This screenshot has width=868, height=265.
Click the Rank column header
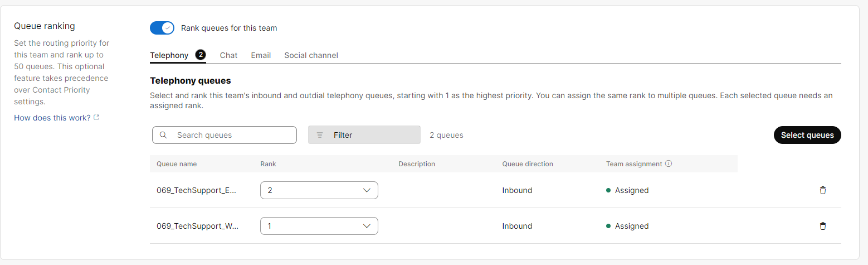point(268,164)
